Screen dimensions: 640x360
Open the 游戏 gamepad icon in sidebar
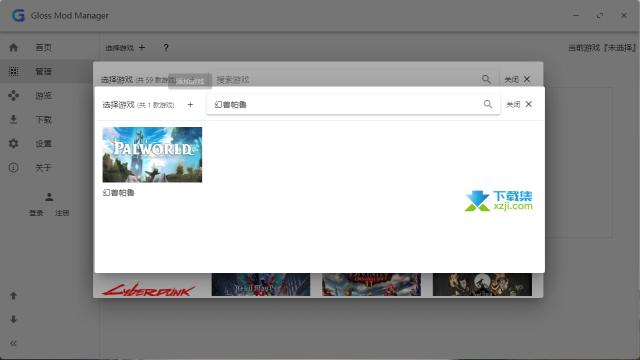click(x=13, y=96)
